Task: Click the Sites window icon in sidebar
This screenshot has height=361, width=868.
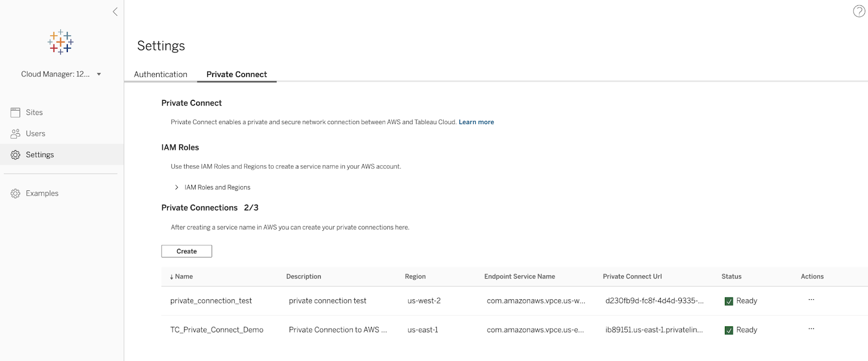Action: coord(15,112)
